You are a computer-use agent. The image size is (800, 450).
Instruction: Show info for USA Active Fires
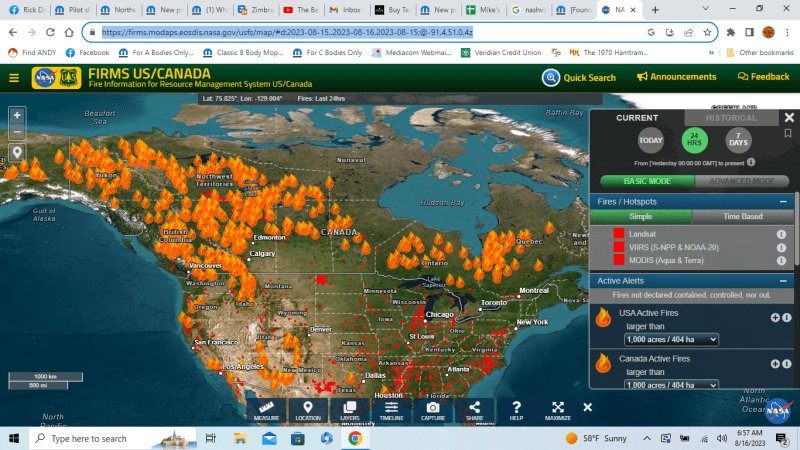pos(786,317)
